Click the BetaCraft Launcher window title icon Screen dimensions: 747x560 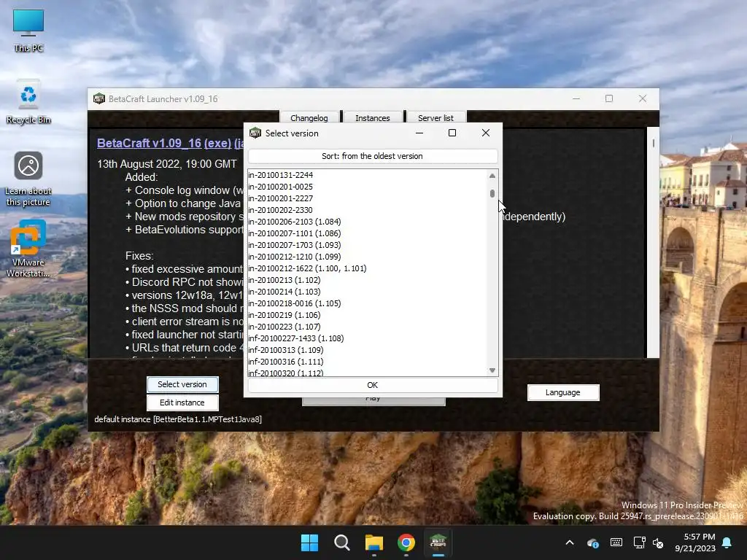[x=99, y=98]
